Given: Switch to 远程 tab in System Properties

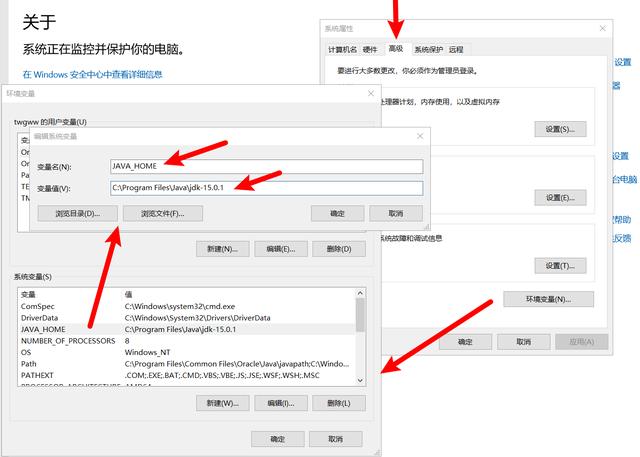Looking at the screenshot, I should pos(456,49).
